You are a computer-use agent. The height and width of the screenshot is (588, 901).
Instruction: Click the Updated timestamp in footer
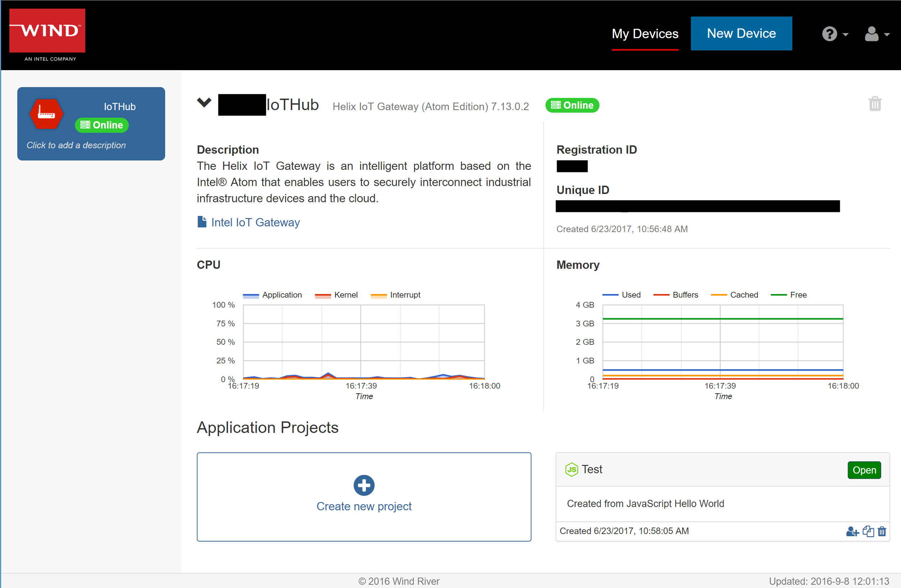[x=828, y=581]
